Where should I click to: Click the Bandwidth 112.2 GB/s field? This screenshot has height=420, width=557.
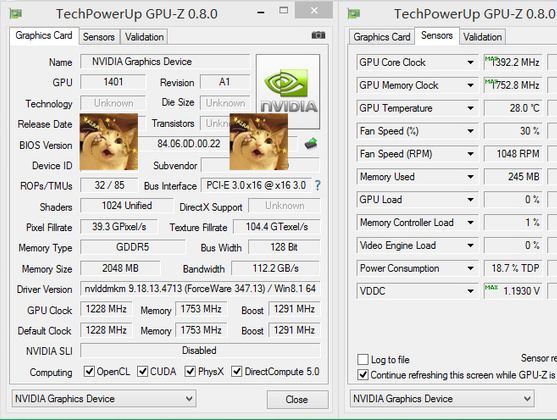pos(276,268)
